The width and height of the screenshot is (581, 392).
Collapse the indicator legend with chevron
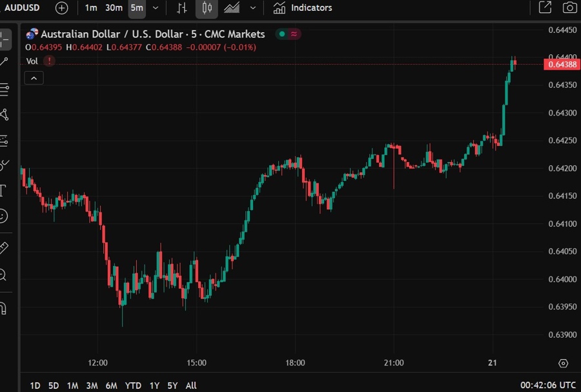[34, 78]
